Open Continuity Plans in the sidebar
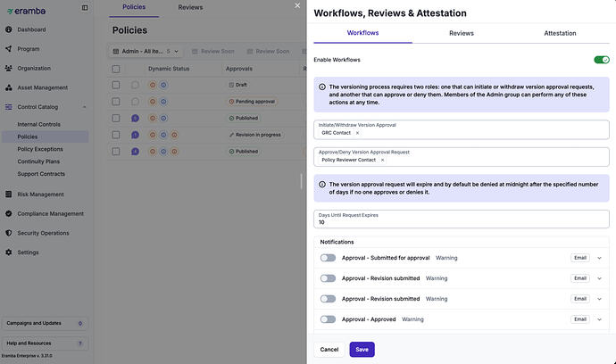This screenshot has width=616, height=364. tap(38, 161)
